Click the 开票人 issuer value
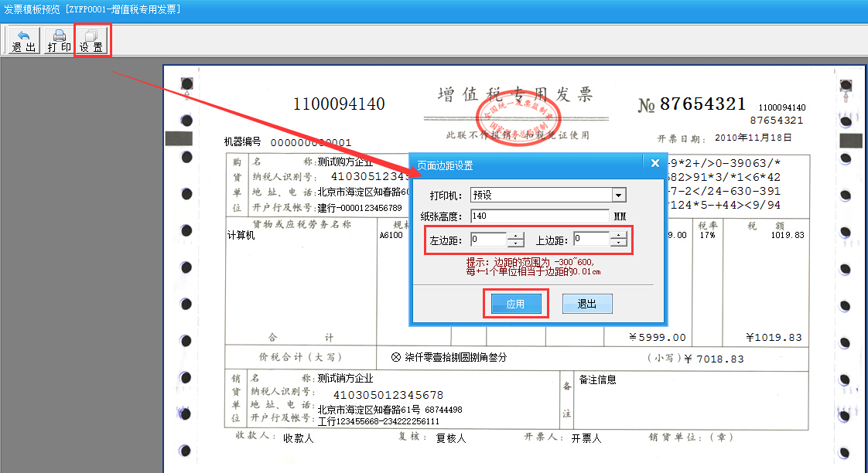Screen dimensions: 868x473 (586, 439)
